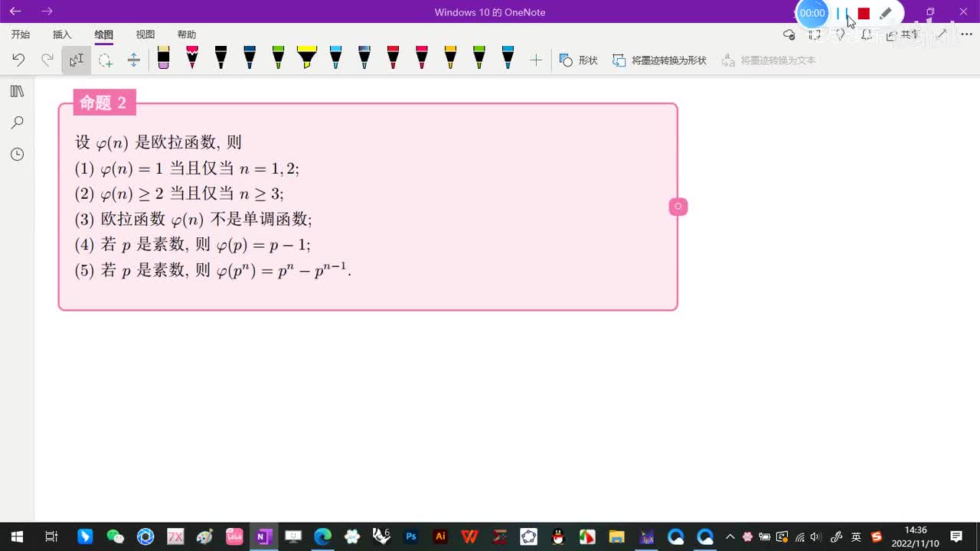Click the 命题 2 heading label
This screenshot has height=551, width=980.
[x=104, y=103]
